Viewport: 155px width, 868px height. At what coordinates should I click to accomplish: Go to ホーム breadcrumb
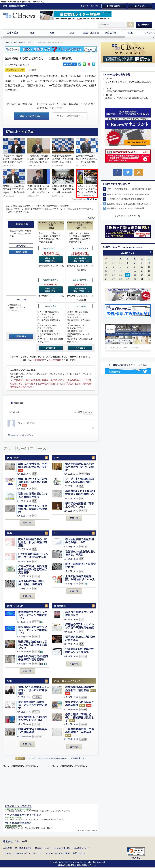point(7,42)
